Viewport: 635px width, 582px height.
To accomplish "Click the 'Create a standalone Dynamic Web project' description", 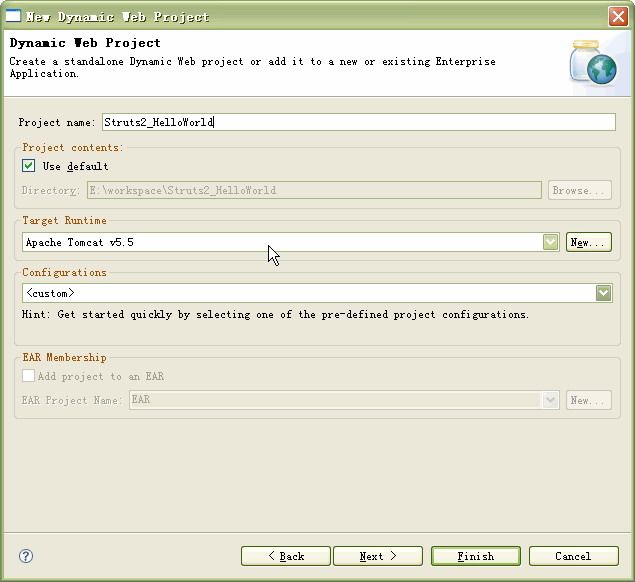I will 252,67.
